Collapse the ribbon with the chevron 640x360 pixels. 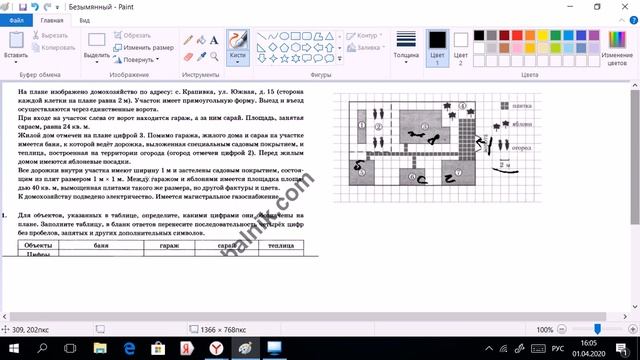(x=622, y=20)
